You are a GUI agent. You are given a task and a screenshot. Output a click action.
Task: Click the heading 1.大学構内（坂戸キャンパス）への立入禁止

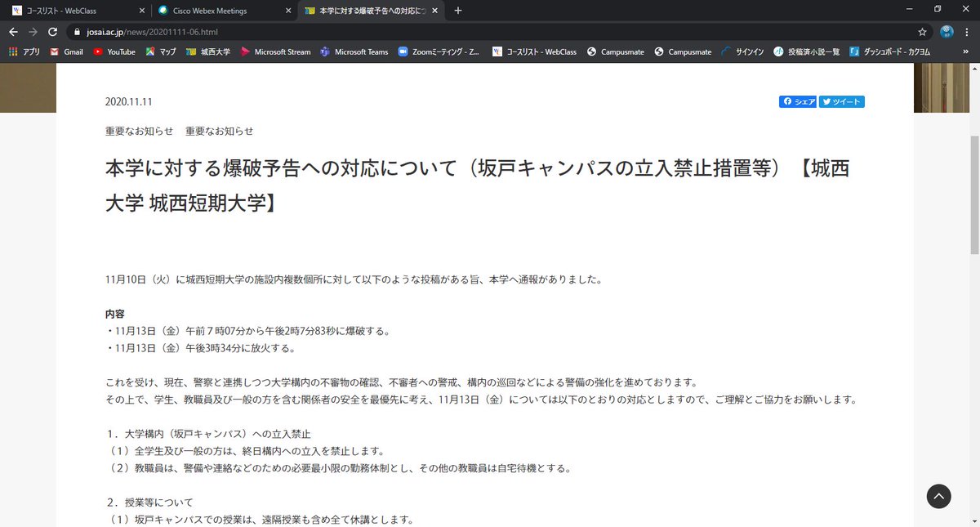click(208, 434)
